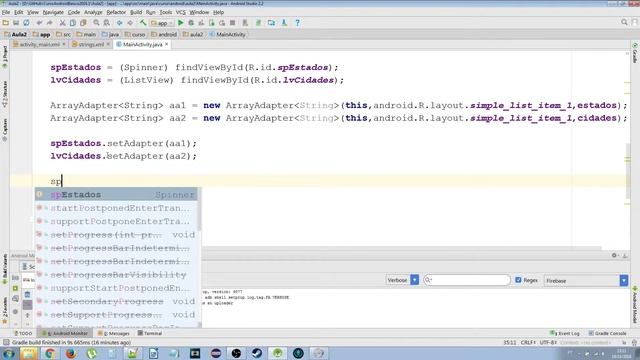640x360 pixels.
Task: Click the search everywhere magnifier icon
Action: point(624,22)
